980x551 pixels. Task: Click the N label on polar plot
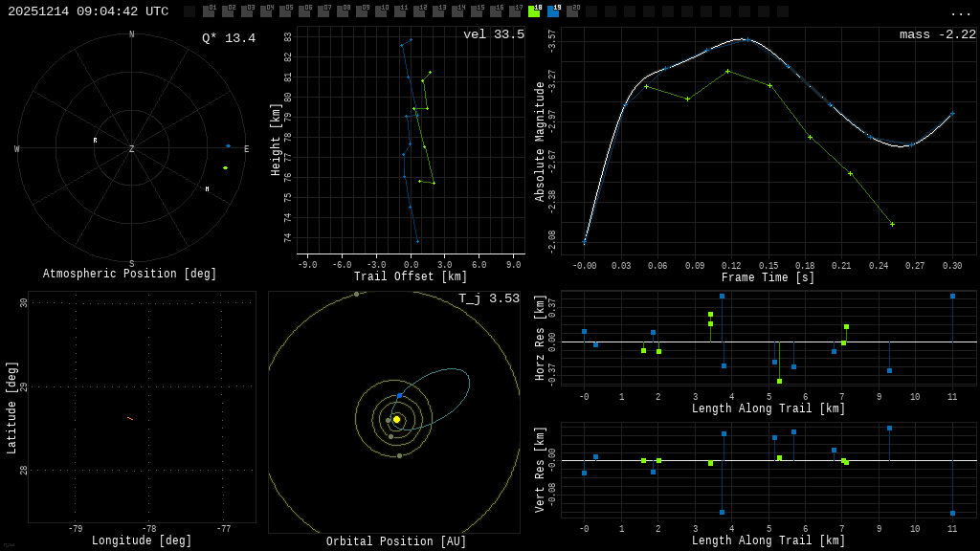pos(132,35)
